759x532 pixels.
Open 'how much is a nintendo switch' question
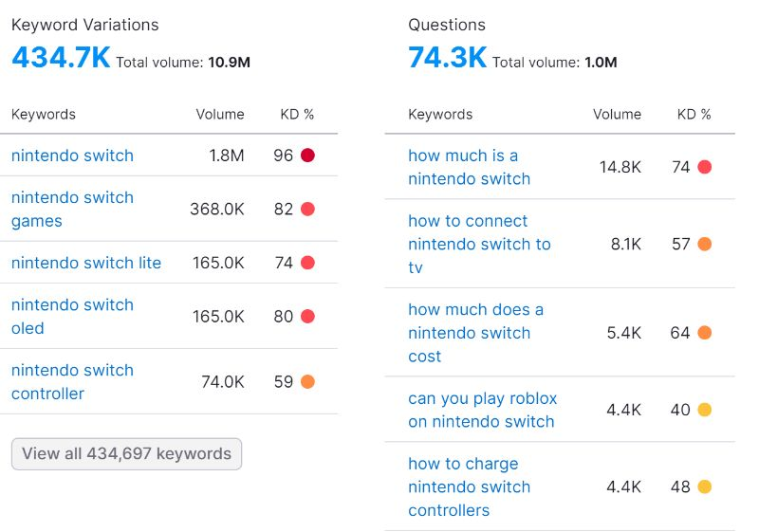click(x=469, y=167)
